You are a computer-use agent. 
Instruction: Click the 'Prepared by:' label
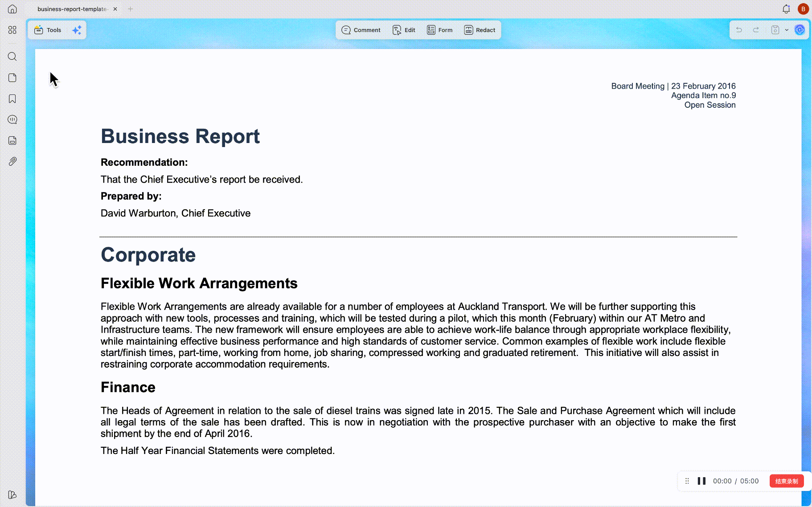click(131, 196)
